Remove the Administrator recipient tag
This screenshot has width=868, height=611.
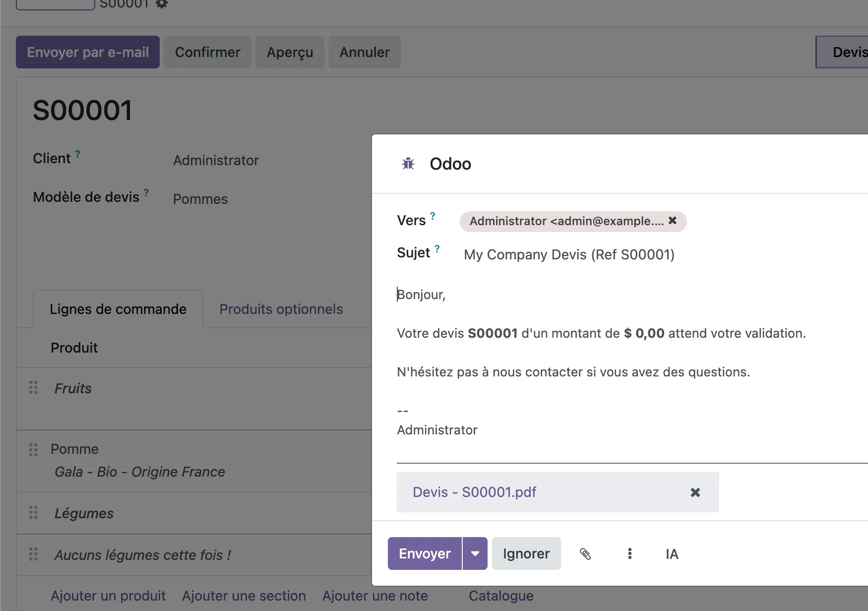point(673,221)
